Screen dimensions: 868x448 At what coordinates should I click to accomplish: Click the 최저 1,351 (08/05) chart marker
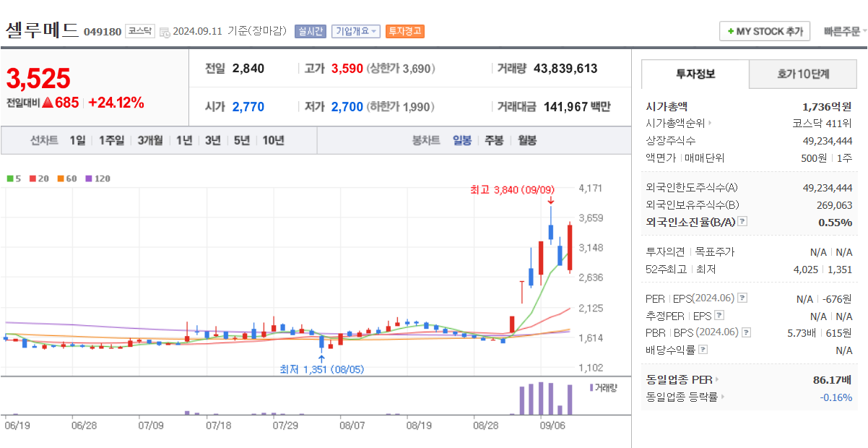click(321, 369)
